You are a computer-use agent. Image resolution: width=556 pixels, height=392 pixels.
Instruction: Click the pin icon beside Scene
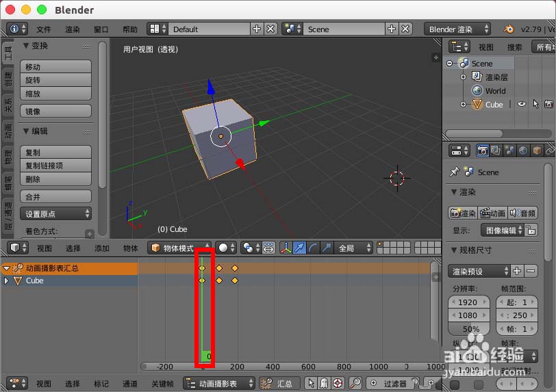tap(454, 172)
